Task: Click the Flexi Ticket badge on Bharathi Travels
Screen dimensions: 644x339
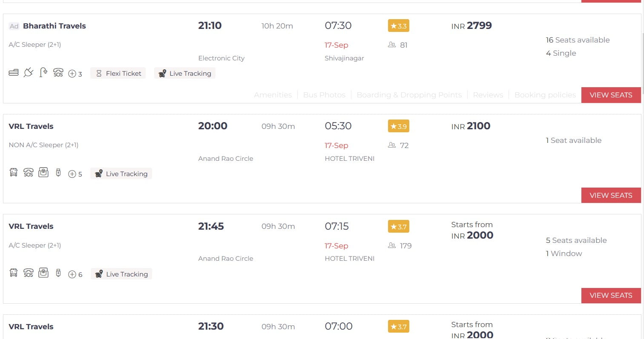Action: pyautogui.click(x=118, y=73)
